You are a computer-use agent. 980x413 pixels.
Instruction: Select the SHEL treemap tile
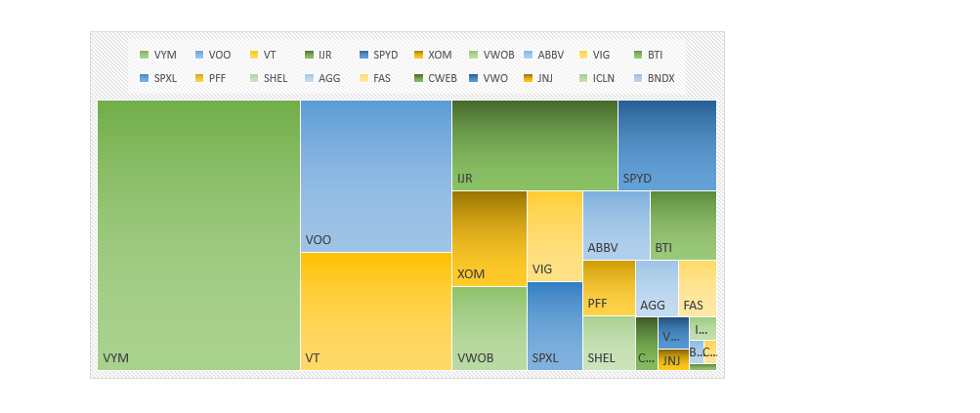pos(608,343)
